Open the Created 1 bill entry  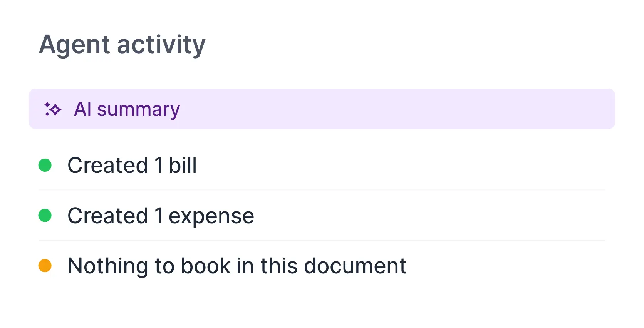pos(322,165)
